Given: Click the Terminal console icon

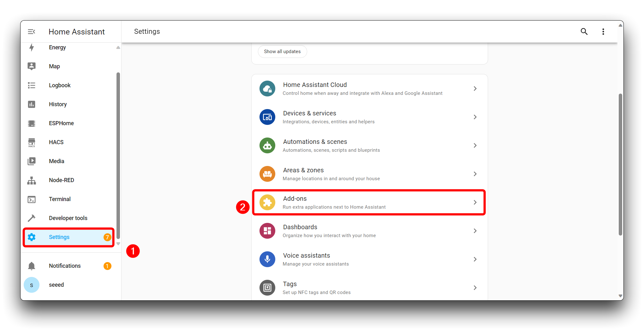Looking at the screenshot, I should click(32, 199).
